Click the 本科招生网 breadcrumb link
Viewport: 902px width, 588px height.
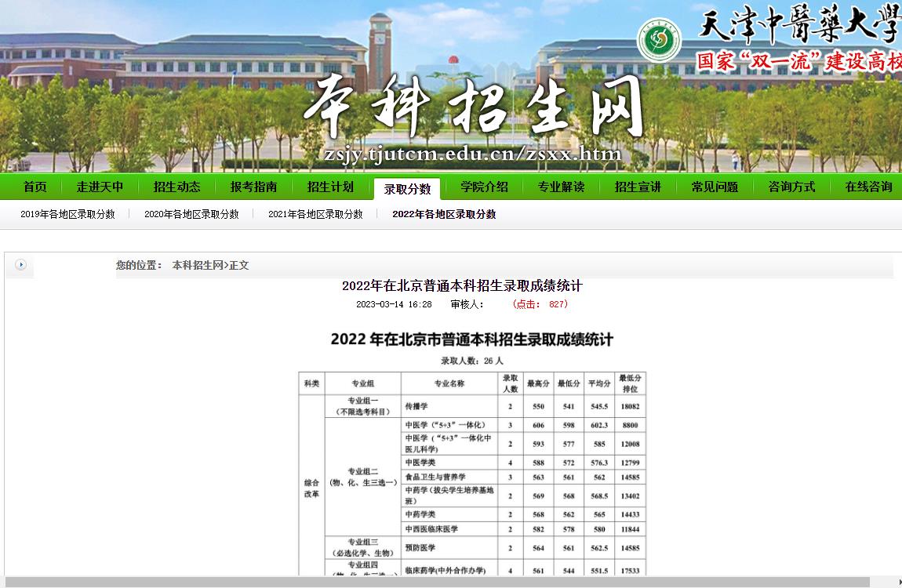click(x=198, y=266)
